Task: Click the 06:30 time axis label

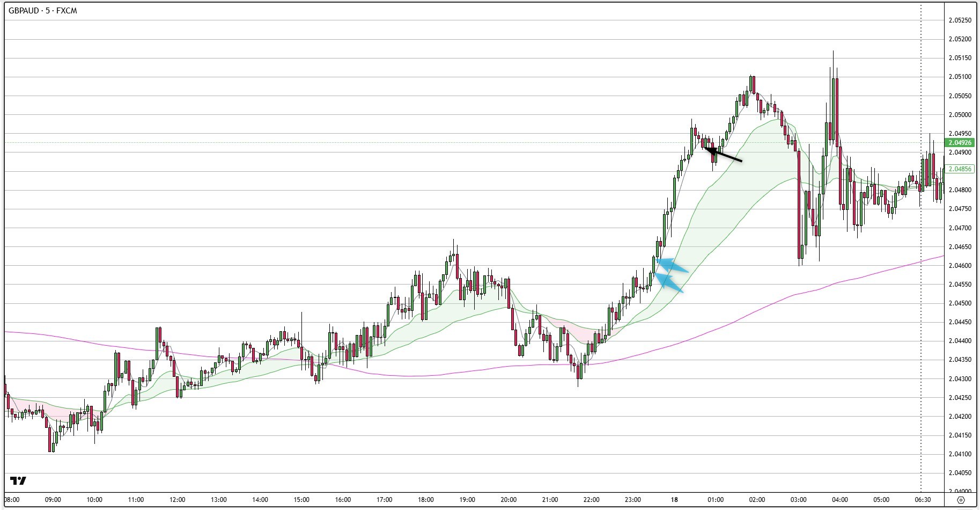Action: pyautogui.click(x=922, y=500)
